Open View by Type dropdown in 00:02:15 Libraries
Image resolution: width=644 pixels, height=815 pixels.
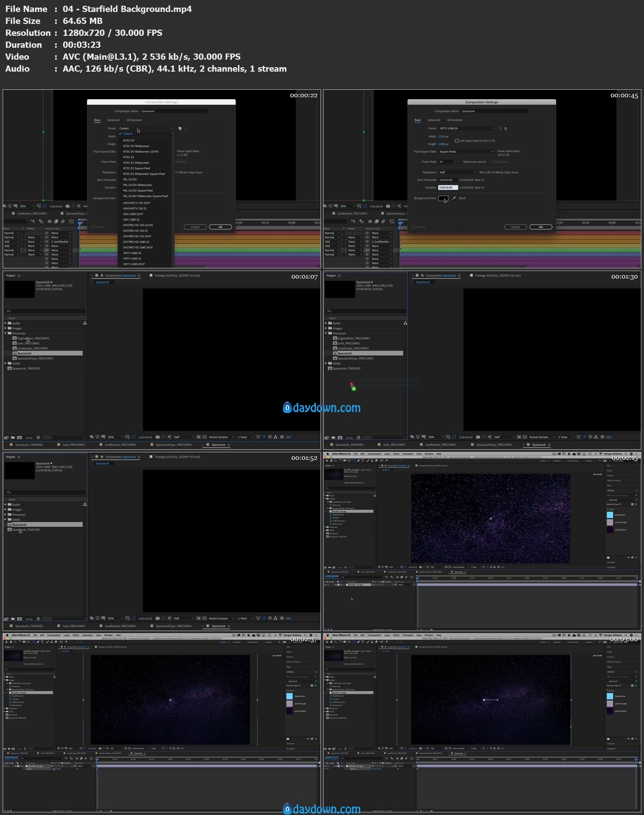[614, 504]
